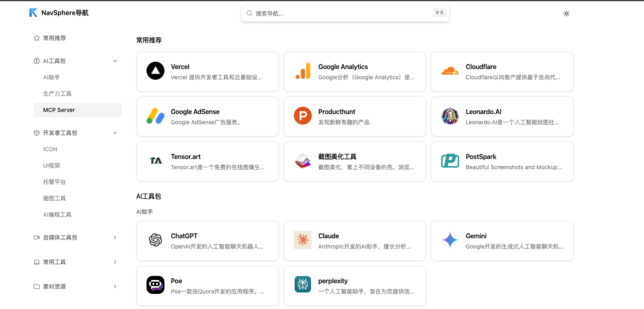
Task: Click the Cloudflare cloud icon
Action: [x=450, y=71]
